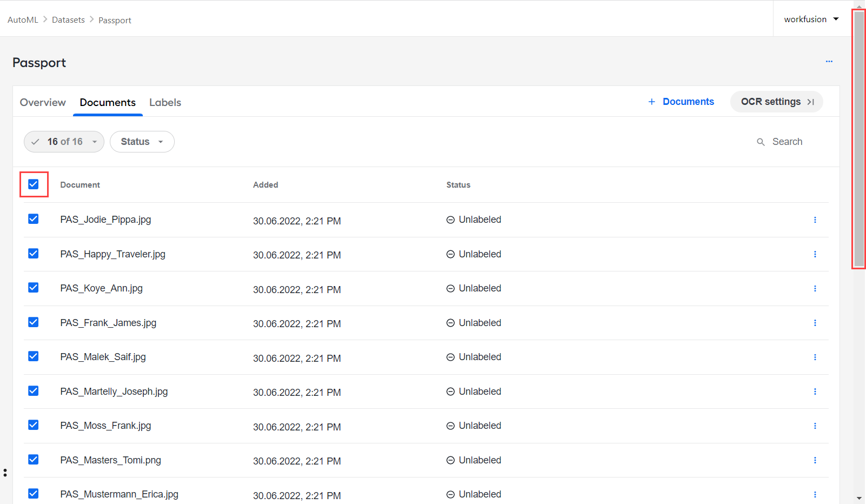Open row menu for PAS_Frank_James.jpg
This screenshot has width=866, height=504.
point(815,323)
